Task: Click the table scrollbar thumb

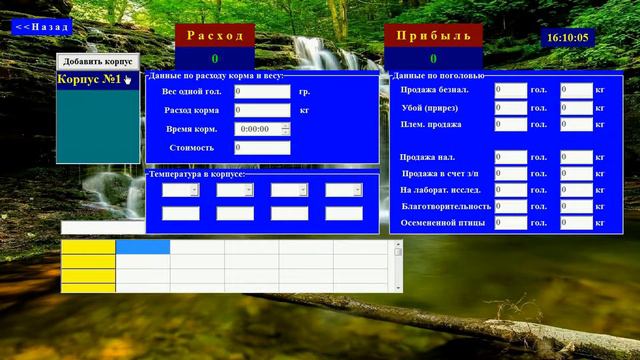Action: point(398,252)
